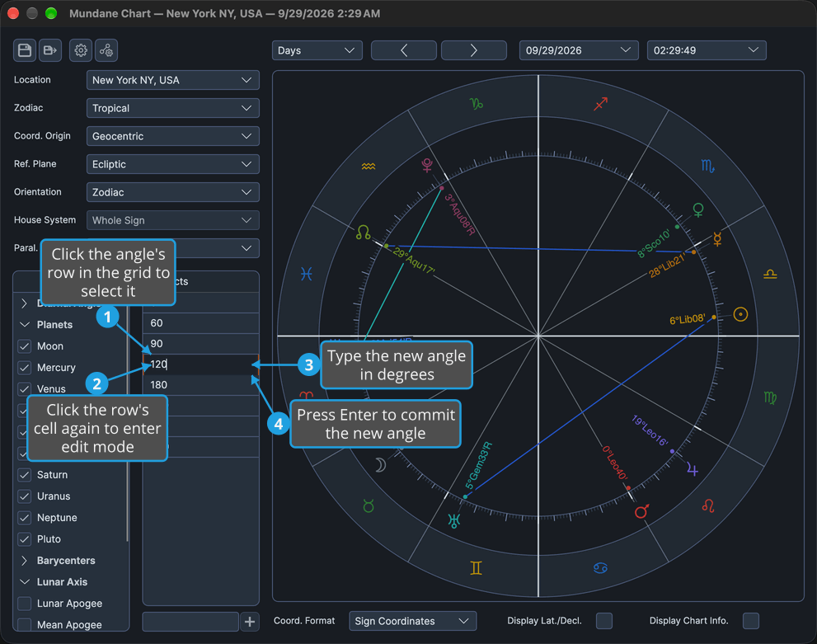Toggle the Venus checkbox
This screenshot has height=644, width=817.
tap(25, 388)
